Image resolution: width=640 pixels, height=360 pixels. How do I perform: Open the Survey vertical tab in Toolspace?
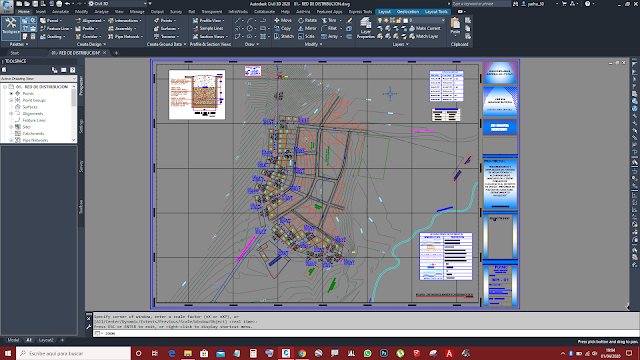[81, 166]
